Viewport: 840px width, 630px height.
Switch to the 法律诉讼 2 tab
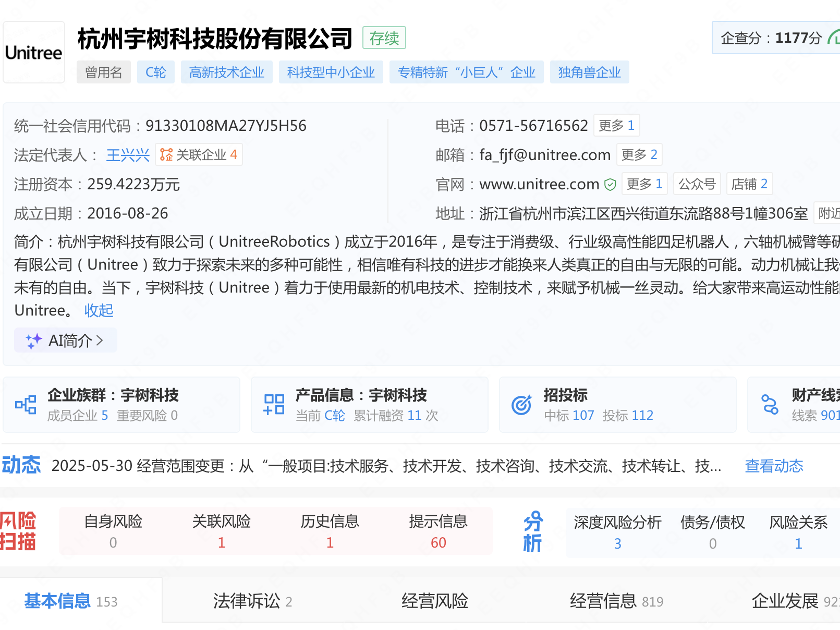252,601
